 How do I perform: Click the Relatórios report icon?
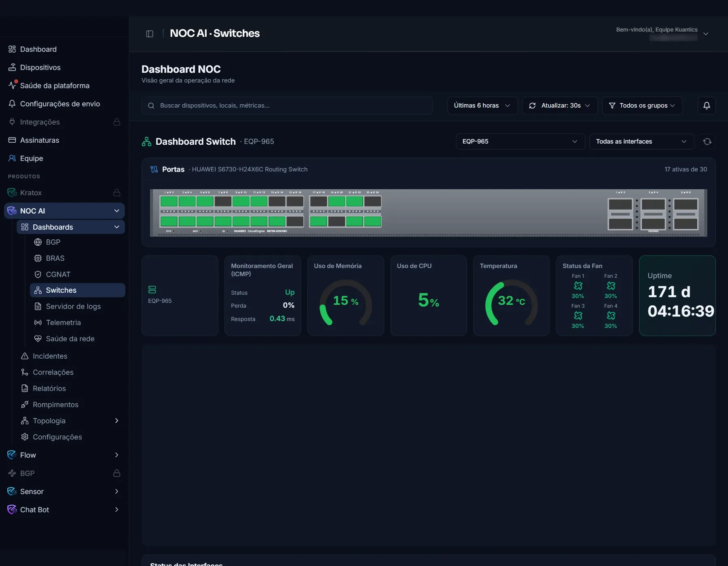coord(25,389)
